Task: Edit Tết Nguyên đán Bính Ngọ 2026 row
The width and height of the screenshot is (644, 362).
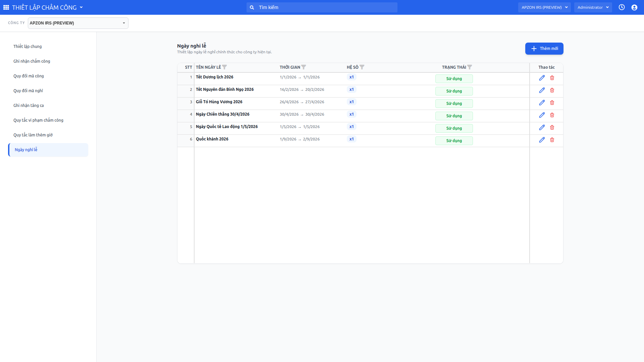Action: tap(542, 90)
